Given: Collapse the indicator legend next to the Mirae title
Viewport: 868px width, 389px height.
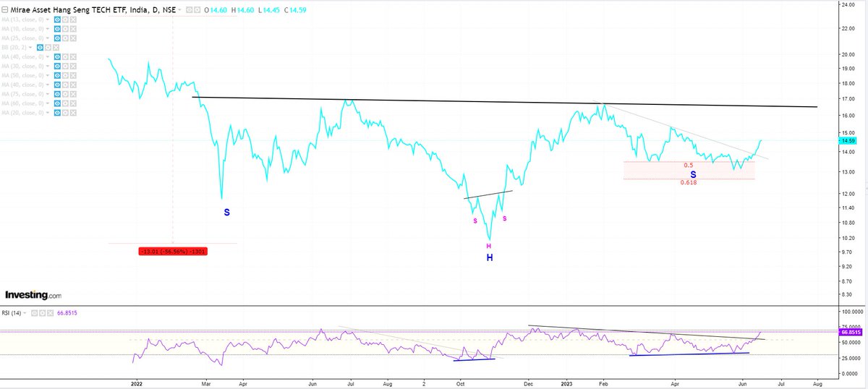Looking at the screenshot, I should pyautogui.click(x=4, y=10).
